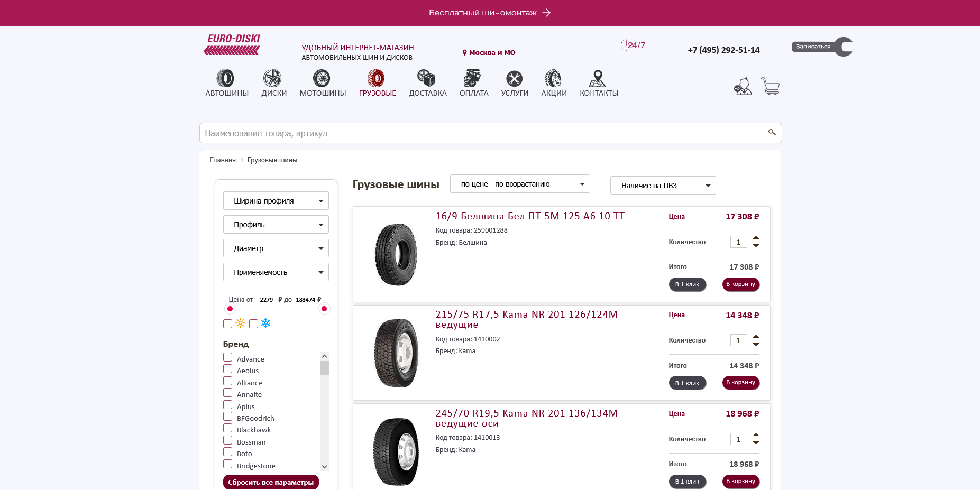The height and width of the screenshot is (490, 980).
Task: Click the sun summer tire icon
Action: [x=241, y=323]
